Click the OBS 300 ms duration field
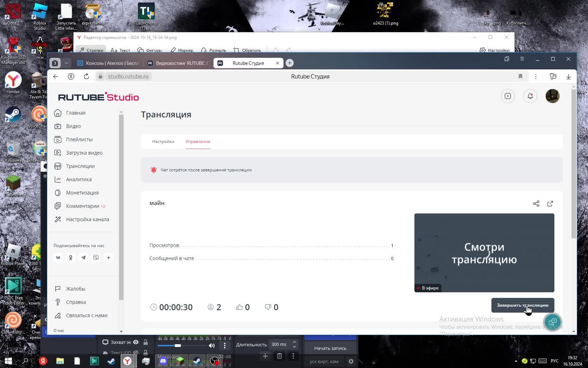This screenshot has height=368, width=588. click(x=279, y=345)
